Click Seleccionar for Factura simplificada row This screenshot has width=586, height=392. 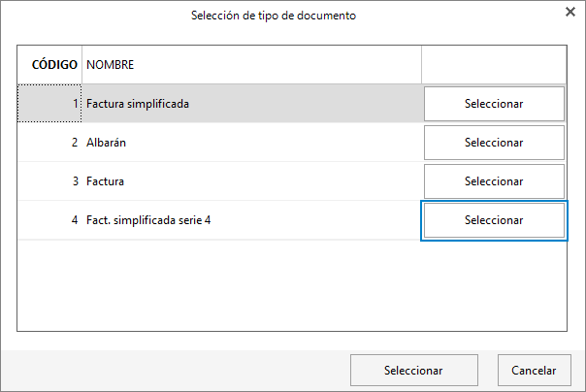(494, 104)
